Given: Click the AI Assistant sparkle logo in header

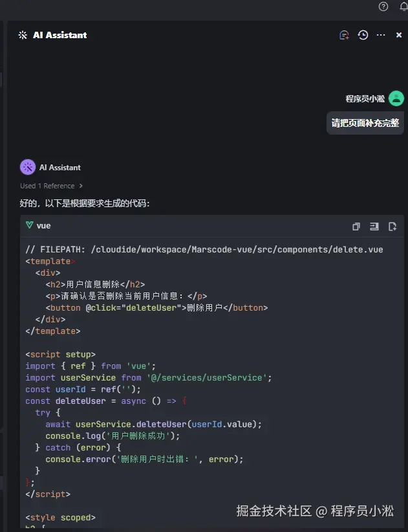Looking at the screenshot, I should coord(23,35).
